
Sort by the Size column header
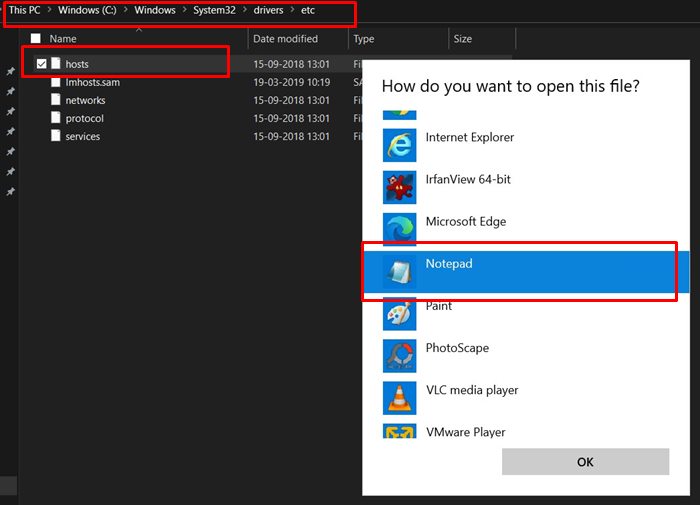coord(462,39)
